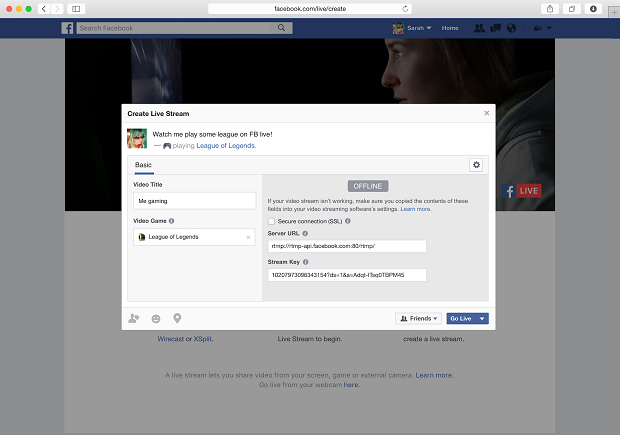
Task: Open the Friends audience dropdown
Action: [x=418, y=318]
